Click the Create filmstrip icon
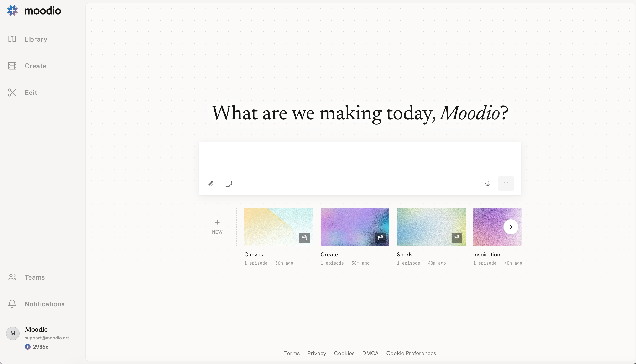Viewport: 636px width, 364px height. (x=12, y=66)
